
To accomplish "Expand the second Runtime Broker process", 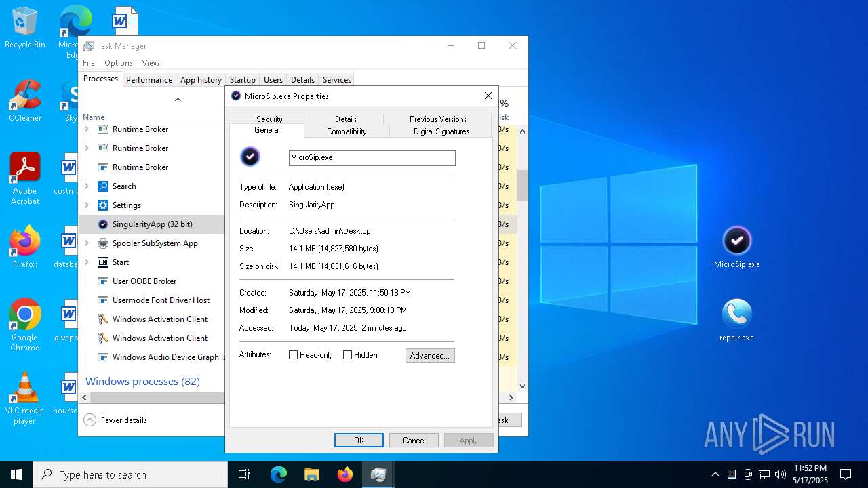I will 86,148.
